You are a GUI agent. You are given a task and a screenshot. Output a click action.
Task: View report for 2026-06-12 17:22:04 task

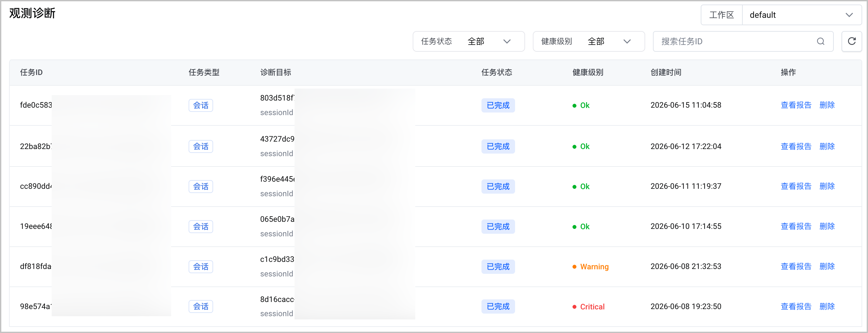796,146
